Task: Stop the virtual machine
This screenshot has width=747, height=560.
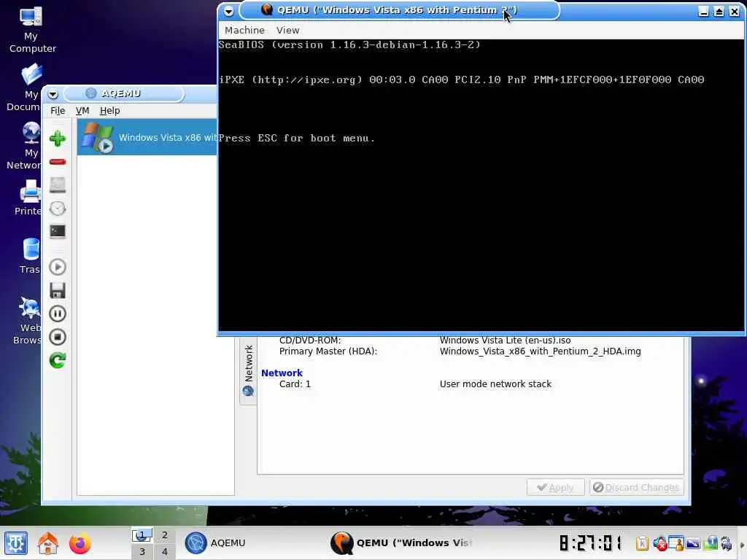Action: pos(58,337)
